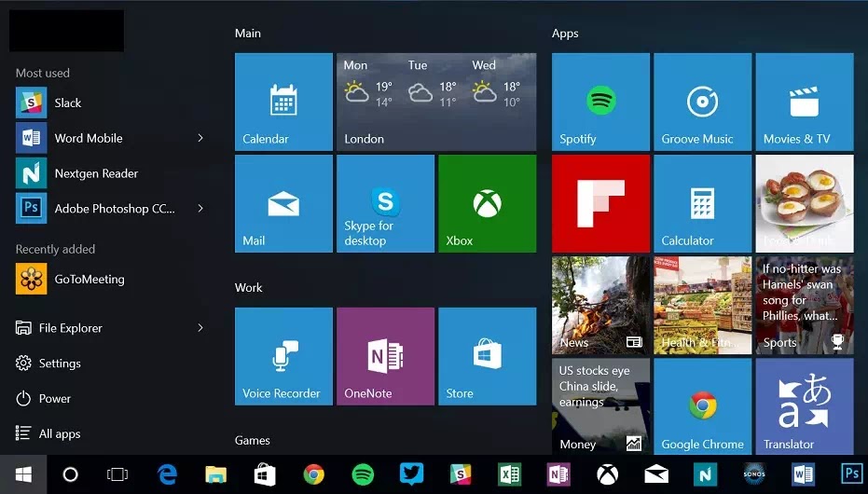Open the Calendar tile
Viewport: 868px width, 494px height.
(283, 102)
